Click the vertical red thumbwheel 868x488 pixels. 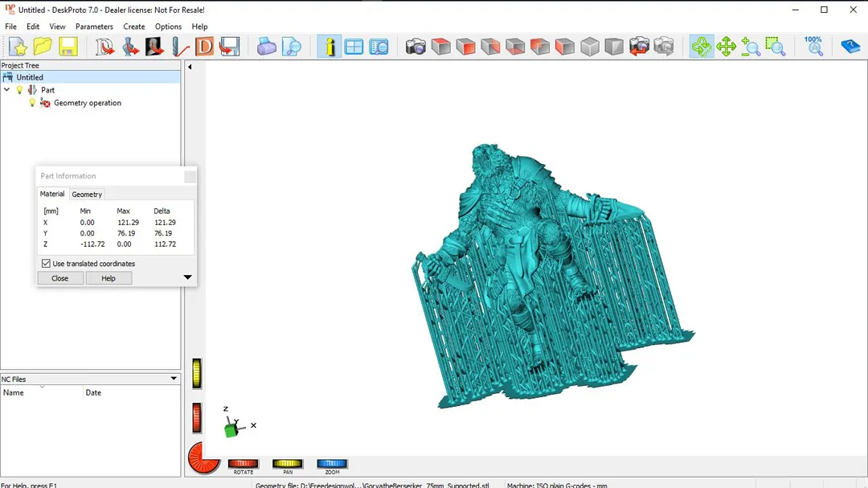tap(197, 417)
